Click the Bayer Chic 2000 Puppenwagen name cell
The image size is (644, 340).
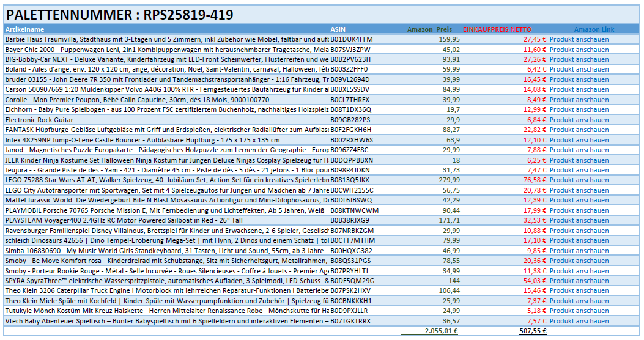[166, 49]
